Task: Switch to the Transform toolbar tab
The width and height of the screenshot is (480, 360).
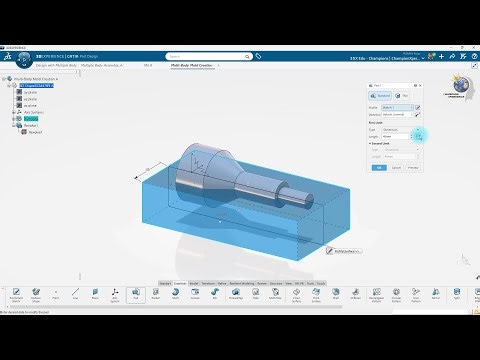Action: point(208,283)
